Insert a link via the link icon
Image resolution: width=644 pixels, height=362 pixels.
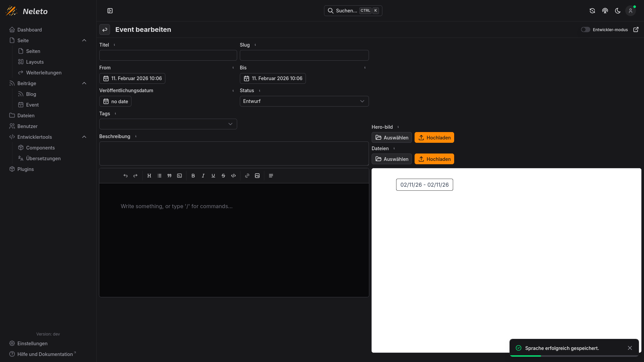(247, 176)
